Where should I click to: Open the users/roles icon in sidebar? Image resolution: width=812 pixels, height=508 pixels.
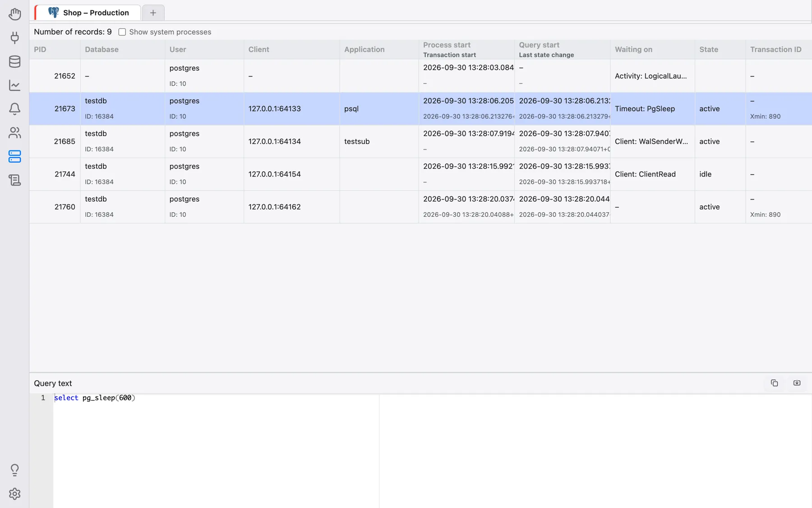point(14,133)
